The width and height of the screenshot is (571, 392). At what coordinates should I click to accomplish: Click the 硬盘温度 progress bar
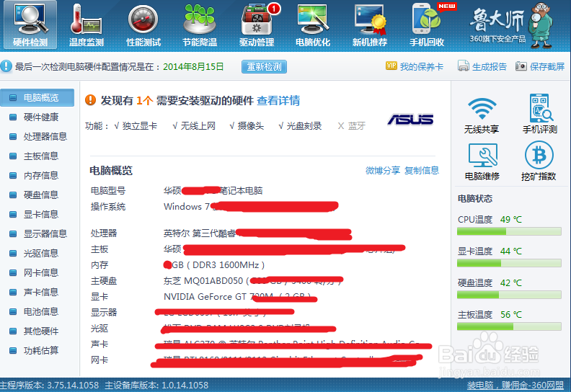point(509,295)
